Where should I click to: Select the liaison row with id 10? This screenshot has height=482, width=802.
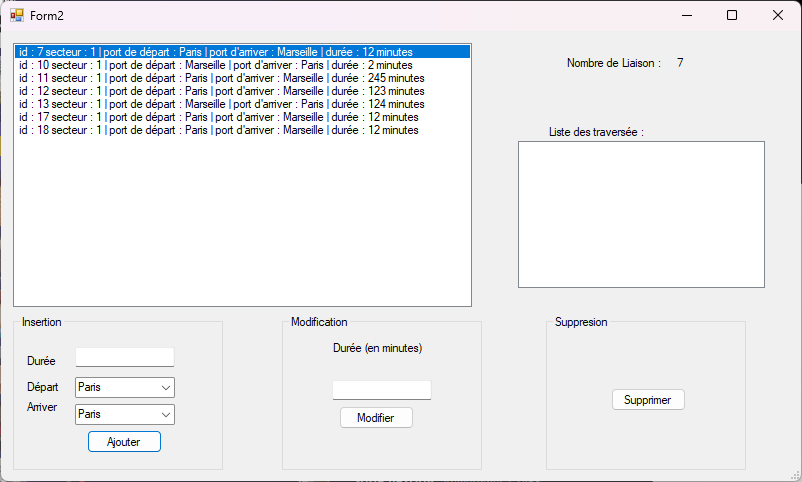click(215, 65)
